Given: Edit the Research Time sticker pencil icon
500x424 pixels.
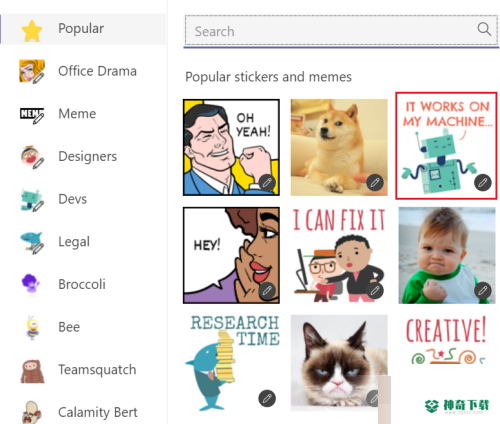Looking at the screenshot, I should (x=267, y=398).
